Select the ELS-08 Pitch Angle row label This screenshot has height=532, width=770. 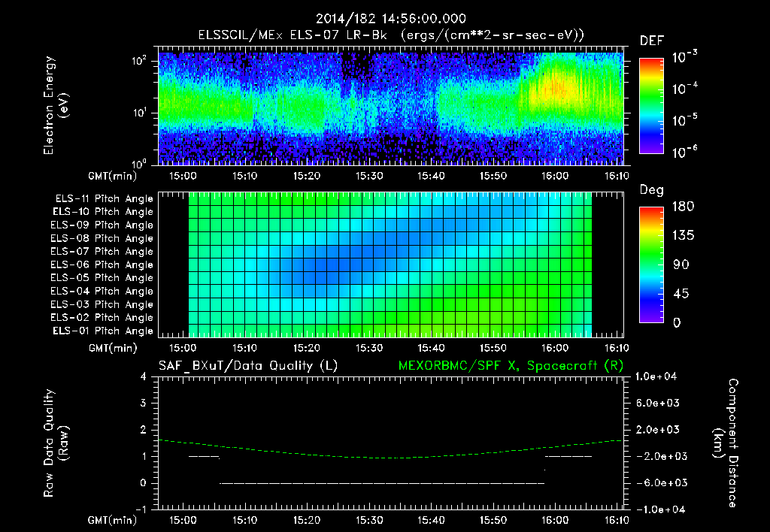(102, 238)
